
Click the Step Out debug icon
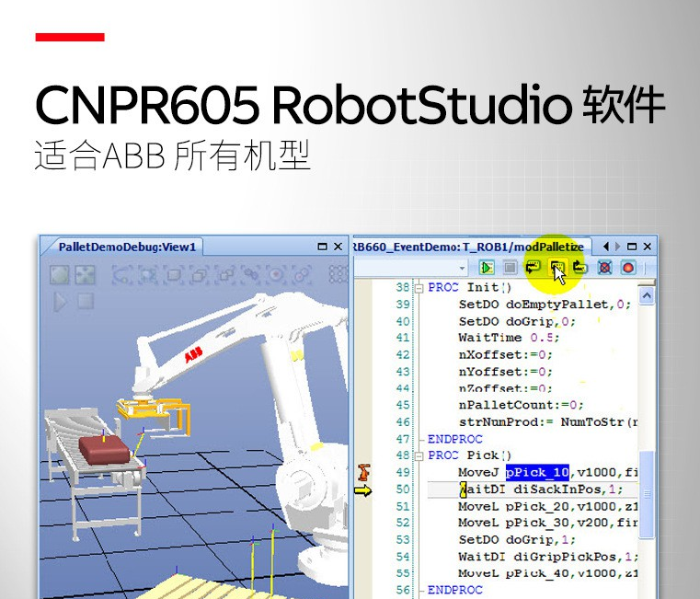pos(580,268)
